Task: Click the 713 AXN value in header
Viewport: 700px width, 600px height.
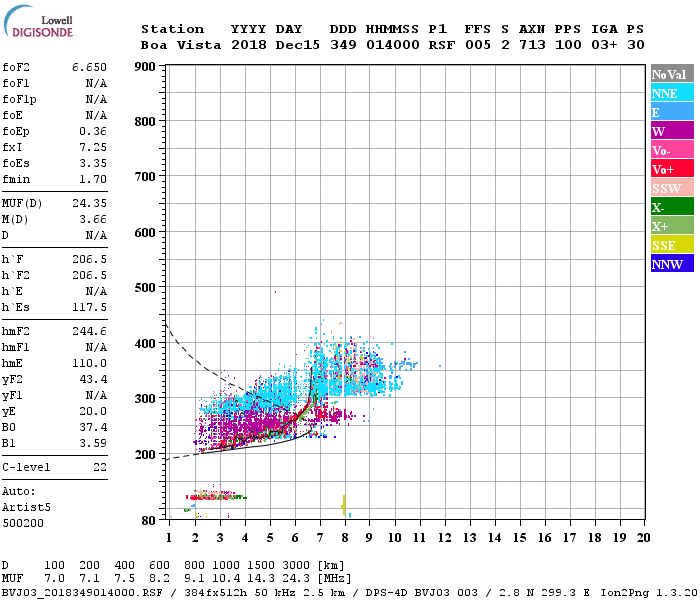Action: coord(532,45)
